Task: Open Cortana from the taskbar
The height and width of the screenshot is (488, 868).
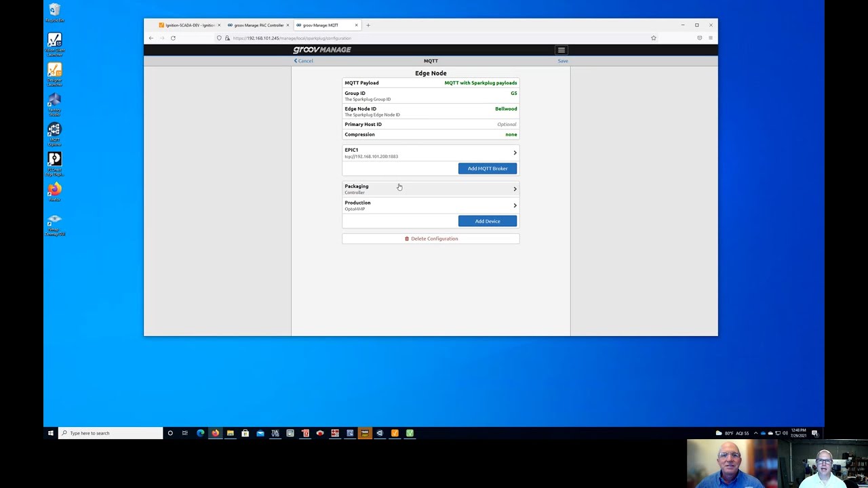Action: point(170,433)
